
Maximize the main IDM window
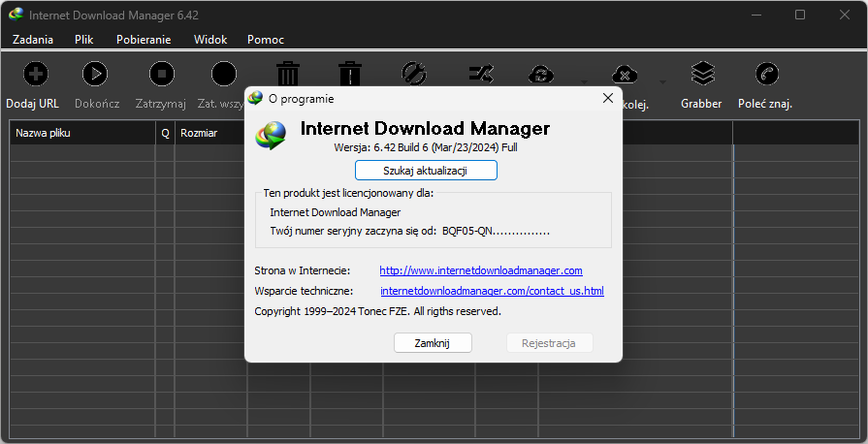click(x=800, y=15)
